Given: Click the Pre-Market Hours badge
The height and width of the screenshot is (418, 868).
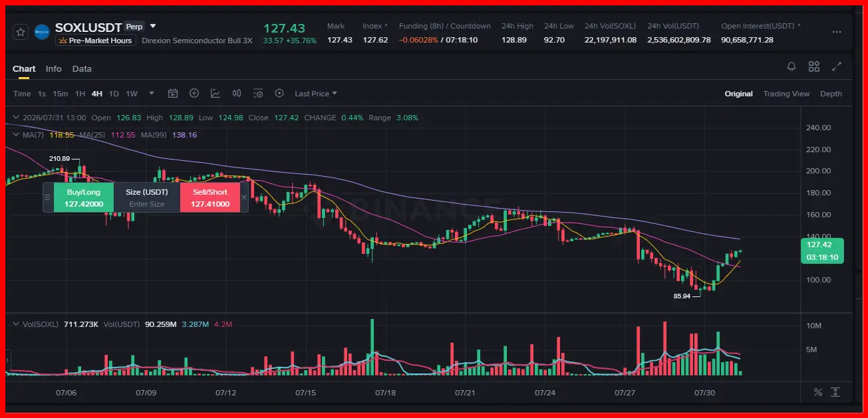Looking at the screenshot, I should [x=96, y=41].
